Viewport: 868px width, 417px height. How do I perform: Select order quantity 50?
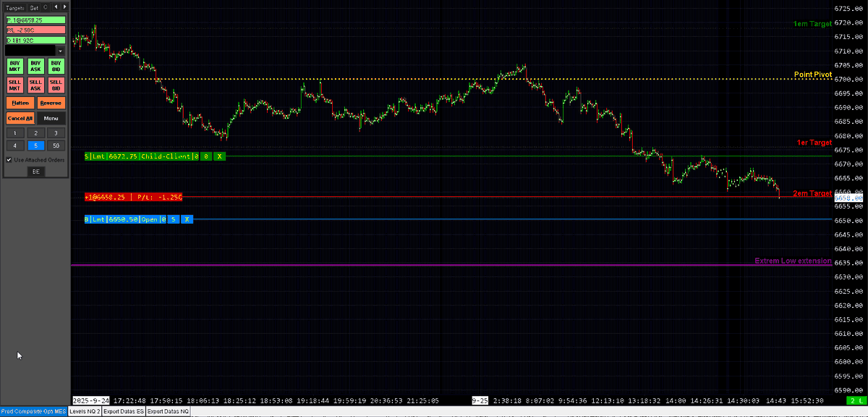coord(56,146)
